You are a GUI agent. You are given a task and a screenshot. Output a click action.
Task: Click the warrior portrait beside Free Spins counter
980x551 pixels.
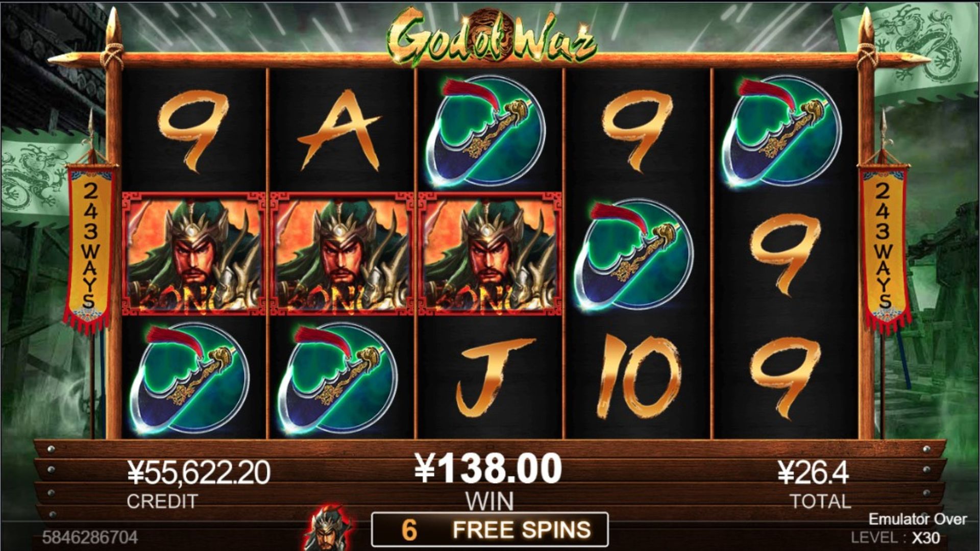click(328, 528)
